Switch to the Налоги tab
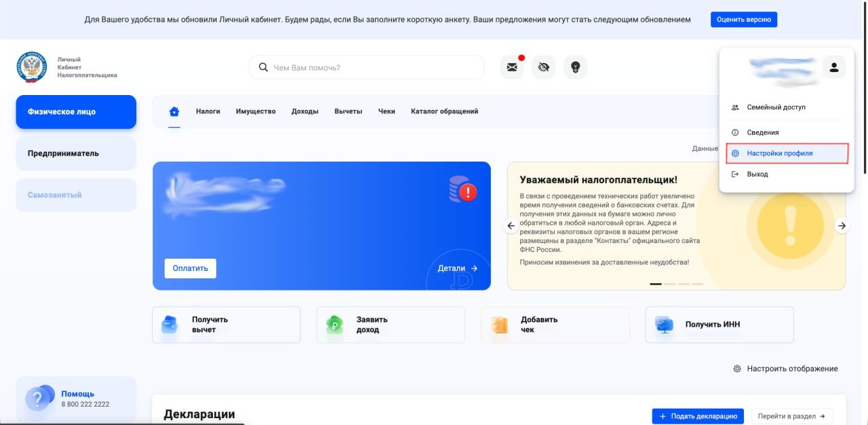The image size is (868, 425). click(208, 111)
